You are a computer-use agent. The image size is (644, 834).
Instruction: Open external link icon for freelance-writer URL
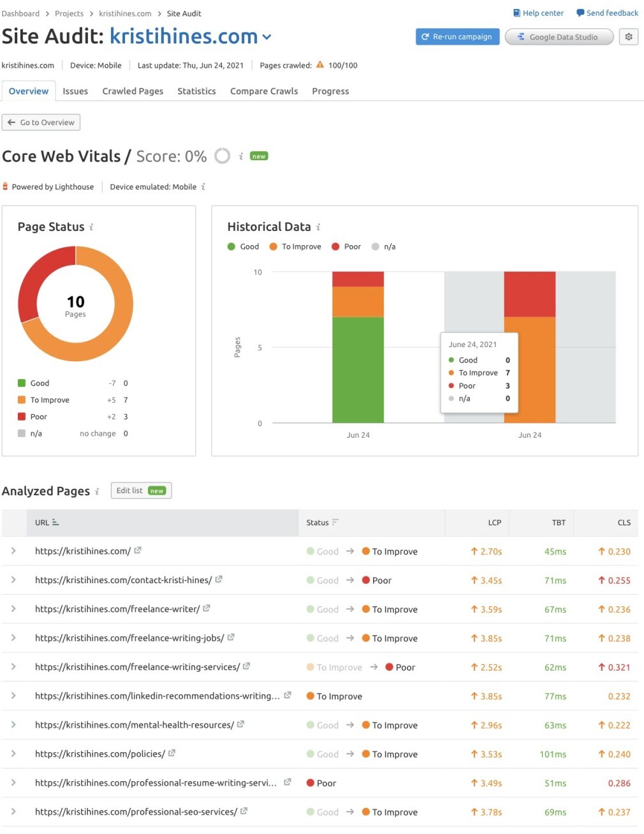[207, 609]
